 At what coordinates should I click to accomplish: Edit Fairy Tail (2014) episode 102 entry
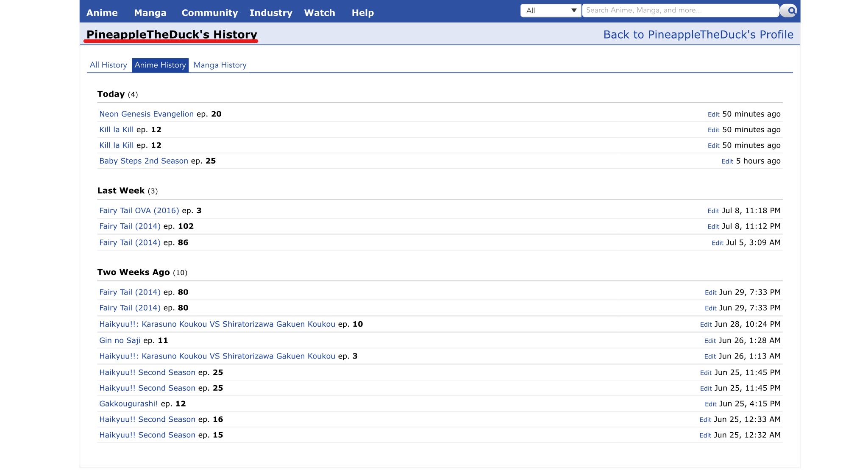[x=713, y=227]
